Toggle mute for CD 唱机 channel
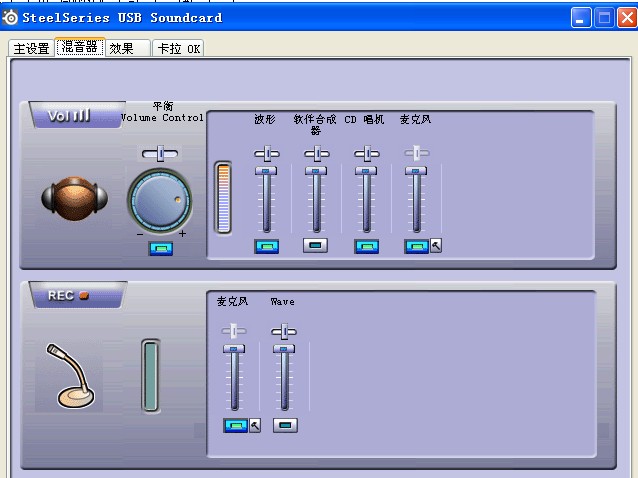The image size is (638, 478). [x=367, y=246]
